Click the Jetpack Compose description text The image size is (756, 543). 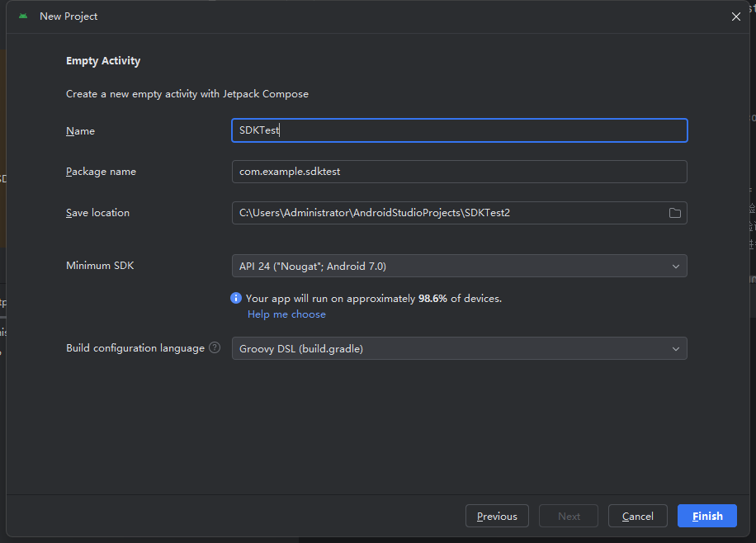point(187,94)
